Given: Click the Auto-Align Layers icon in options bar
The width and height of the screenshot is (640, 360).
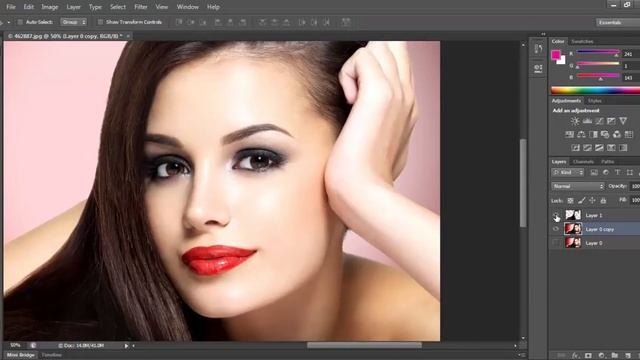Looking at the screenshot, I should point(346,22).
